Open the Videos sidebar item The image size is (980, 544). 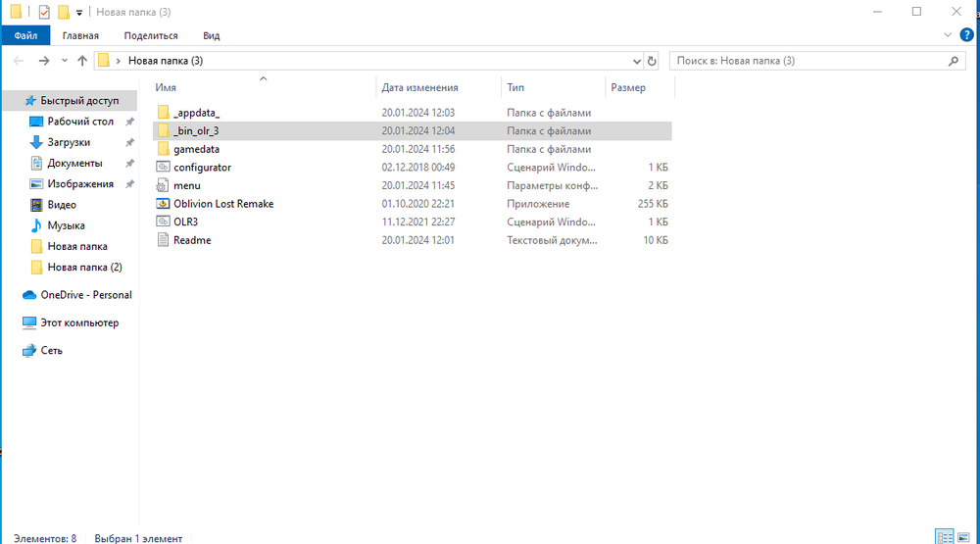[61, 205]
